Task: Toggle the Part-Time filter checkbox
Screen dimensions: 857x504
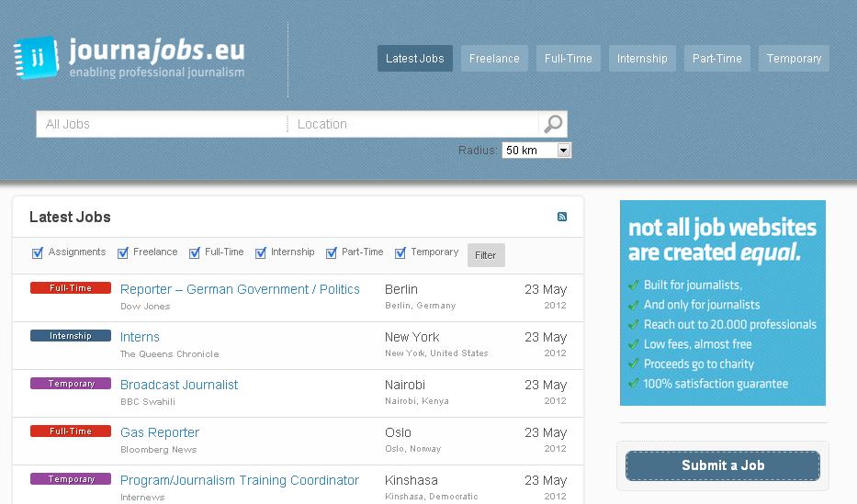Action: click(332, 252)
